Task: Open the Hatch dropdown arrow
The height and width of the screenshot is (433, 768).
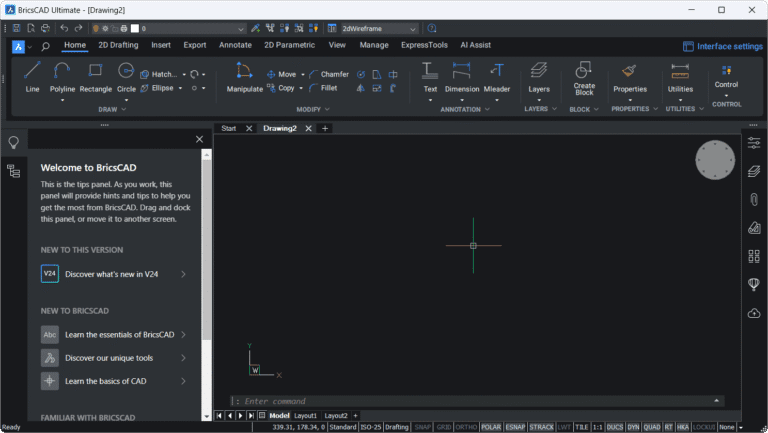Action: click(184, 74)
